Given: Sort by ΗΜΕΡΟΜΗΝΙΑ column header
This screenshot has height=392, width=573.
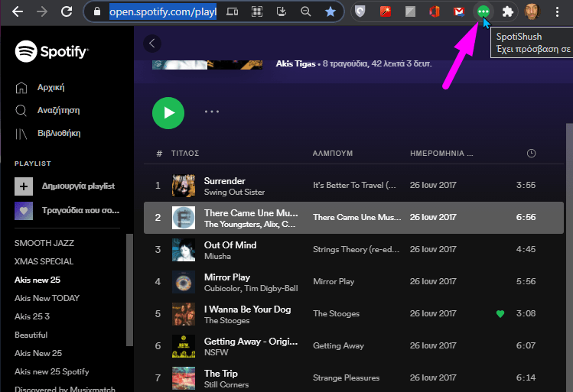Looking at the screenshot, I should [x=441, y=154].
